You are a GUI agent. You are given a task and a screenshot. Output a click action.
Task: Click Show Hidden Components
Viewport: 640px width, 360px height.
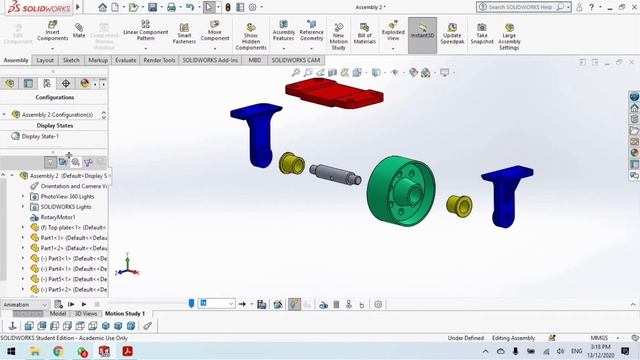[x=251, y=37]
